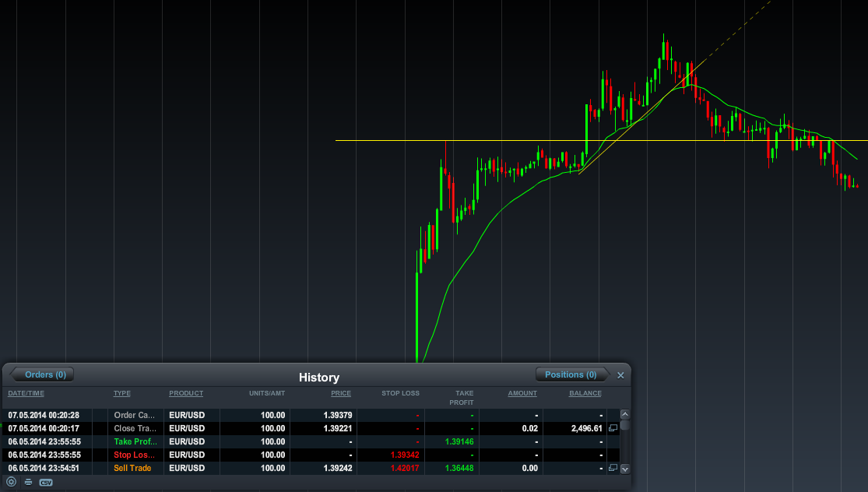Export history with the CSV icon
This screenshot has width=868, height=492.
point(46,483)
